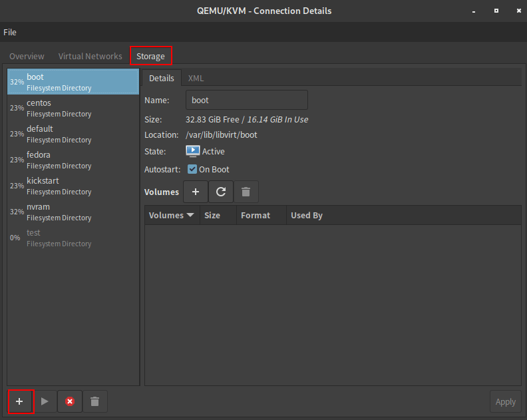
Task: Add a new storage pool with plus icon
Action: point(20,401)
